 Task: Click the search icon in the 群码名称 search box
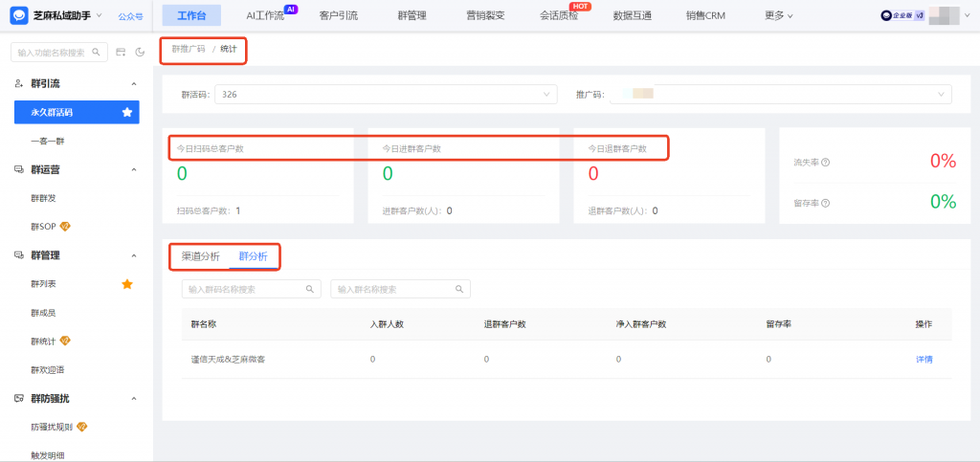[x=310, y=289]
